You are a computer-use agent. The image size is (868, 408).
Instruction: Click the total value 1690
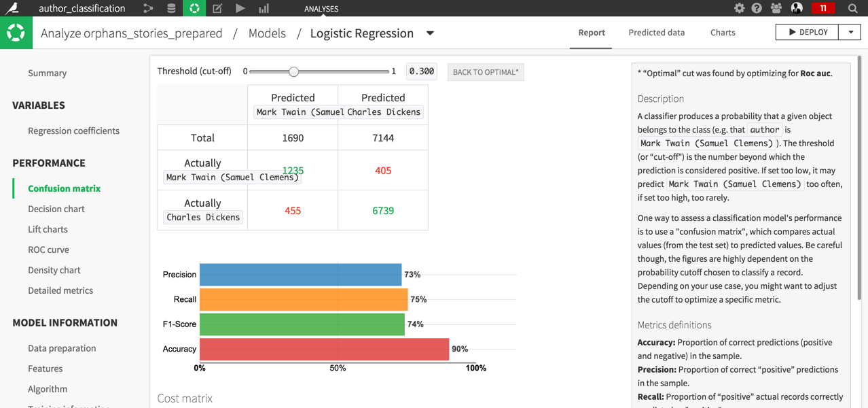tap(293, 138)
